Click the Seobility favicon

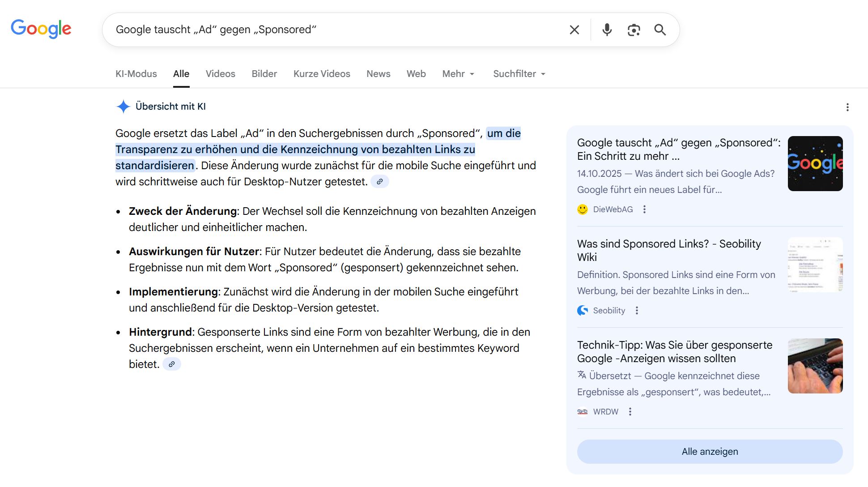coord(582,310)
